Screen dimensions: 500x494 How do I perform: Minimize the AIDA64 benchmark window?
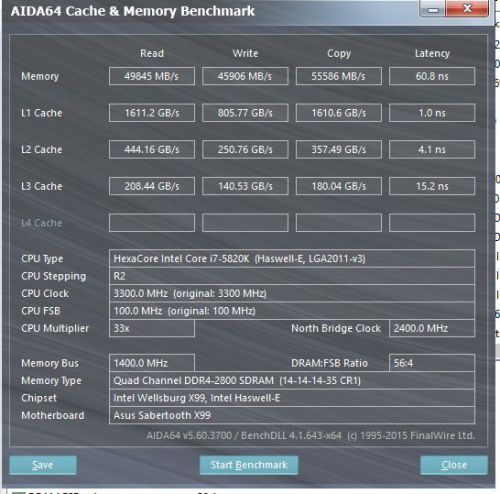(x=433, y=9)
